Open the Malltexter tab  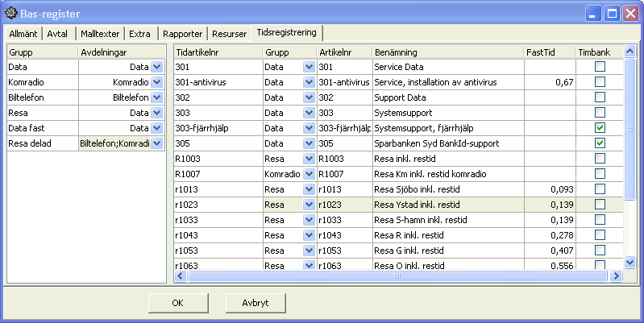pyautogui.click(x=101, y=34)
